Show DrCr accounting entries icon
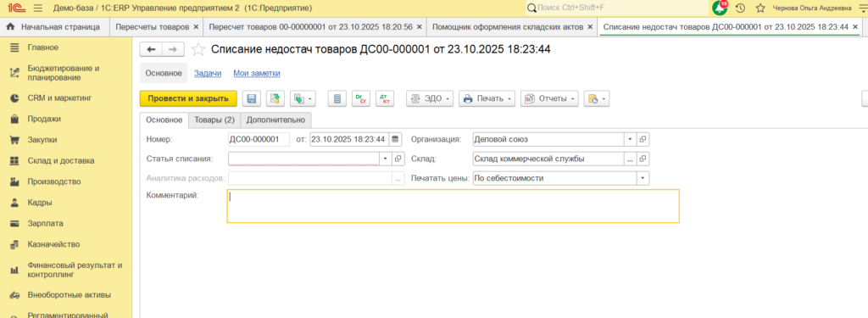 [x=361, y=98]
